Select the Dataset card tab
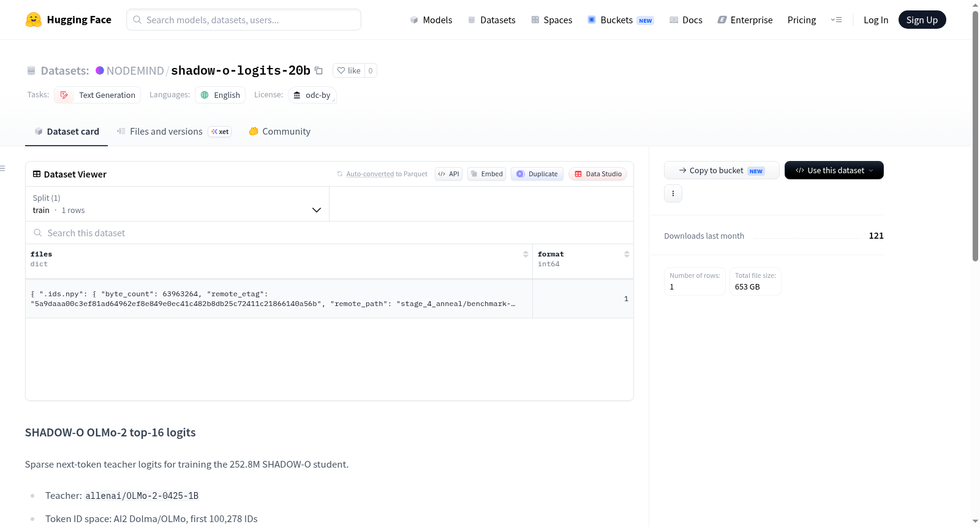980x527 pixels. [67, 132]
